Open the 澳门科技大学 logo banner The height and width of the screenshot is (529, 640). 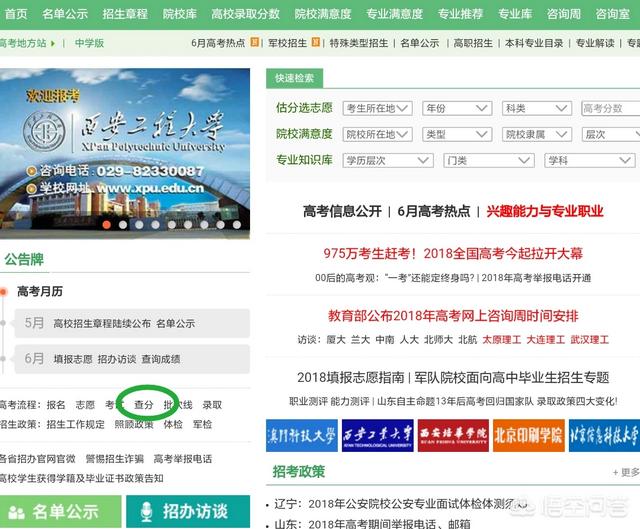tap(302, 436)
